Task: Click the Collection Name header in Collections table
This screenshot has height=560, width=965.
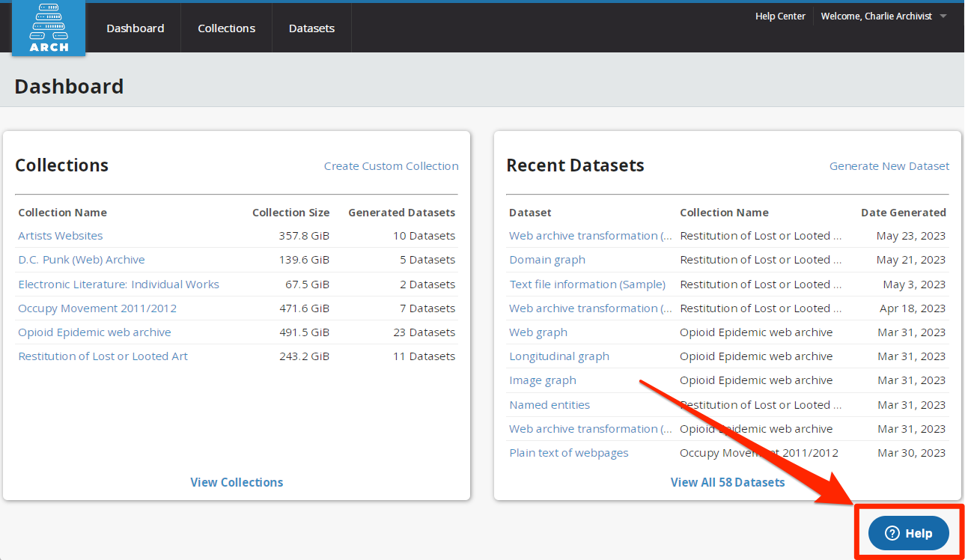Action: click(x=63, y=213)
